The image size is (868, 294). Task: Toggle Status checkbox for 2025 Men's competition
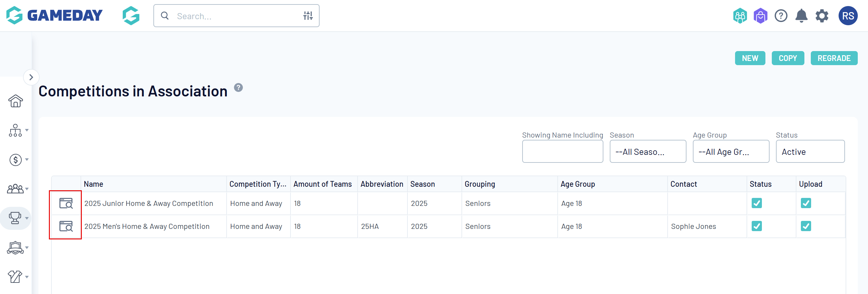[x=756, y=226]
